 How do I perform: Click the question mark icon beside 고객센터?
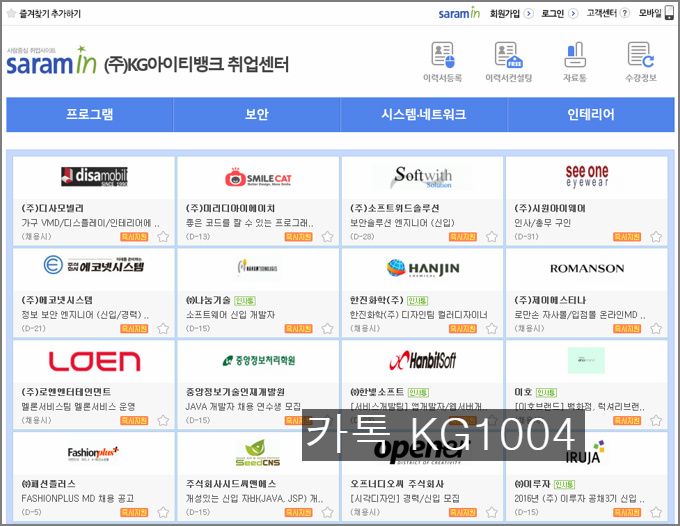624,13
